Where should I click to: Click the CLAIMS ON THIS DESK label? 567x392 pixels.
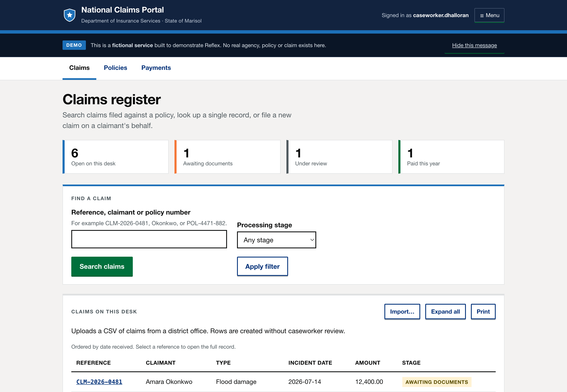point(104,312)
